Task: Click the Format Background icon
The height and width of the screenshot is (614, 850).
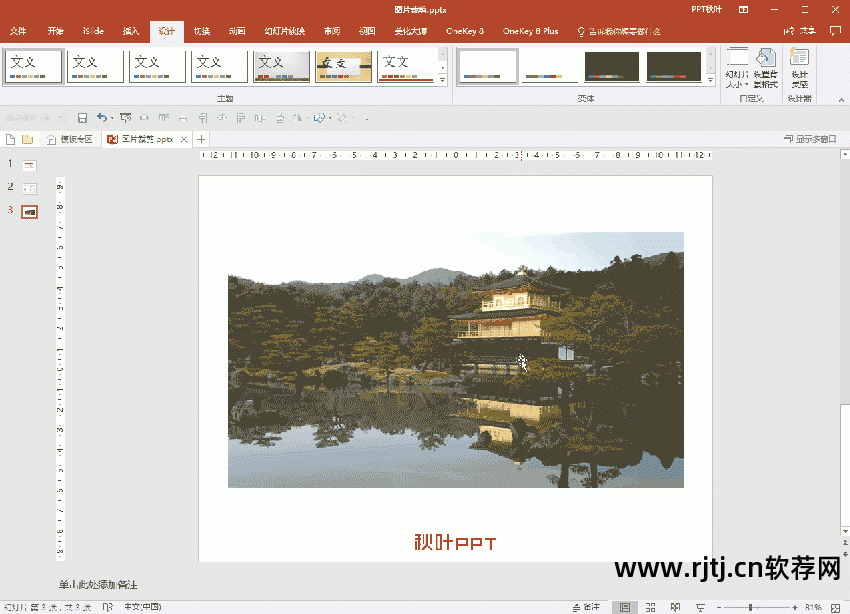Action: [766, 68]
